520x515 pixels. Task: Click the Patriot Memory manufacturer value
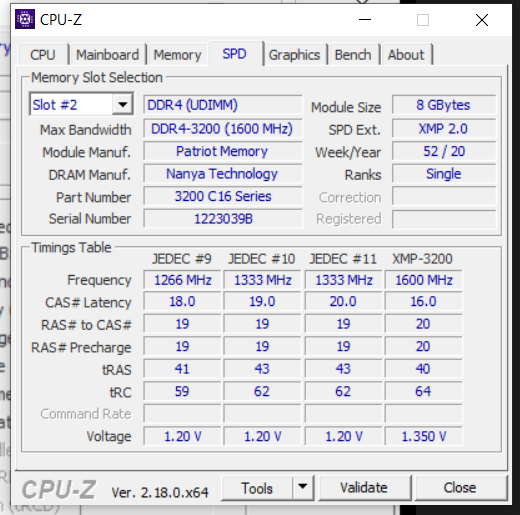point(223,151)
